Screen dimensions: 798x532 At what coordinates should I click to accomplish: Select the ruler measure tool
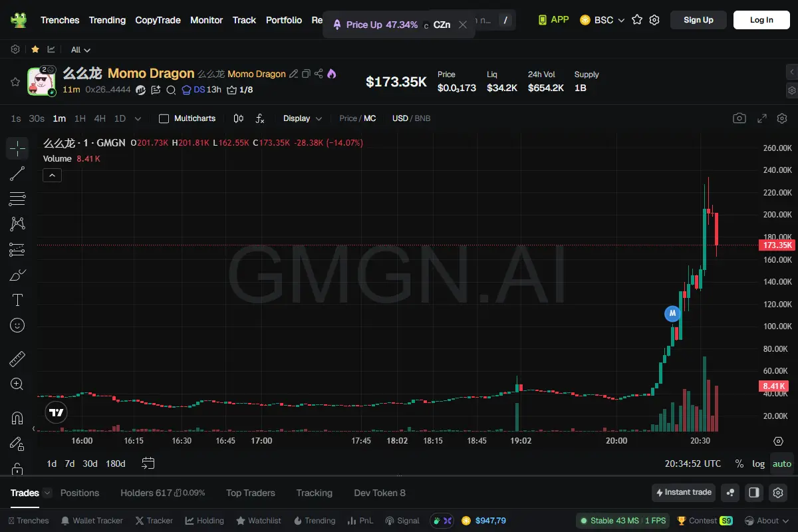17,359
